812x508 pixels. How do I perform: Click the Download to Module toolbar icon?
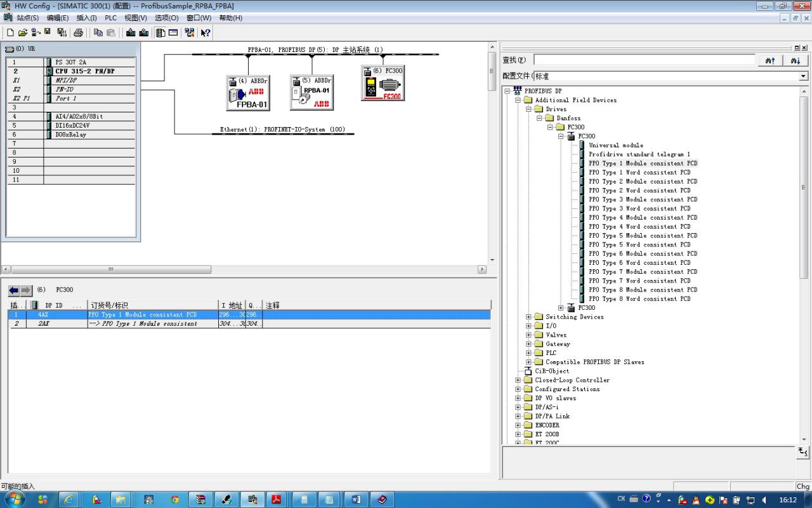click(131, 32)
